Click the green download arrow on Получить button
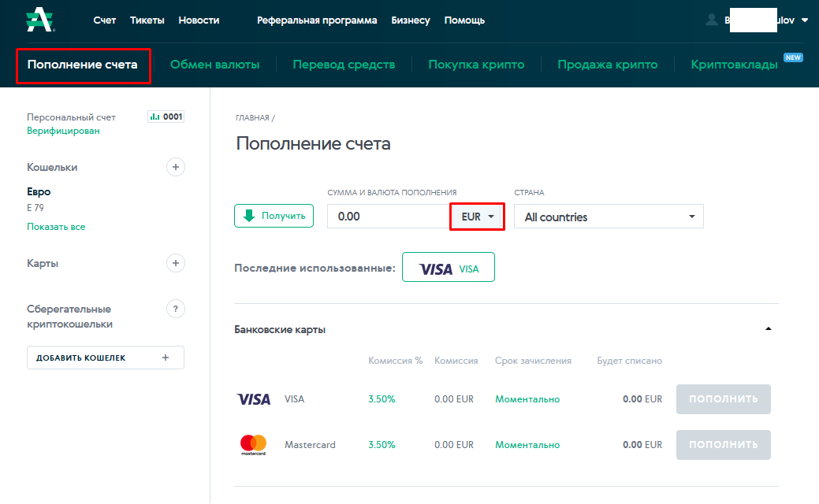This screenshot has width=819, height=504. point(248,215)
